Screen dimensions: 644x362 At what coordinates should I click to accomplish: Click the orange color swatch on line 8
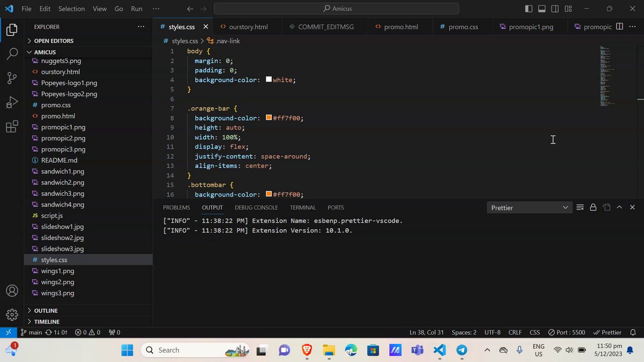tap(269, 118)
